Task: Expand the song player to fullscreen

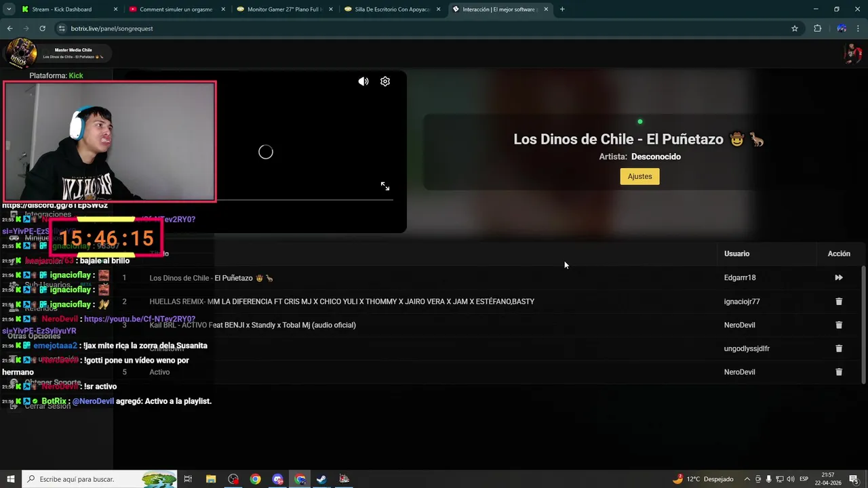Action: [x=385, y=186]
